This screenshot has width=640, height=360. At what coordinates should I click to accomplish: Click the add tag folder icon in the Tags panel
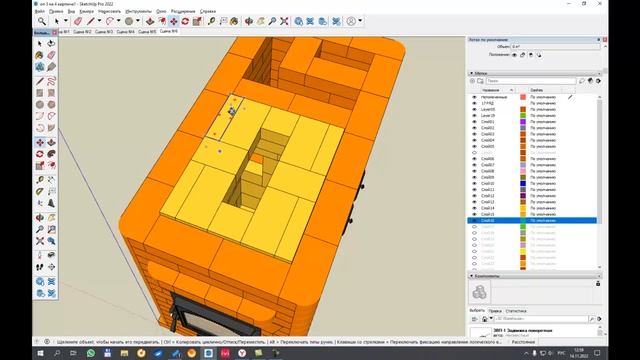pyautogui.click(x=480, y=81)
